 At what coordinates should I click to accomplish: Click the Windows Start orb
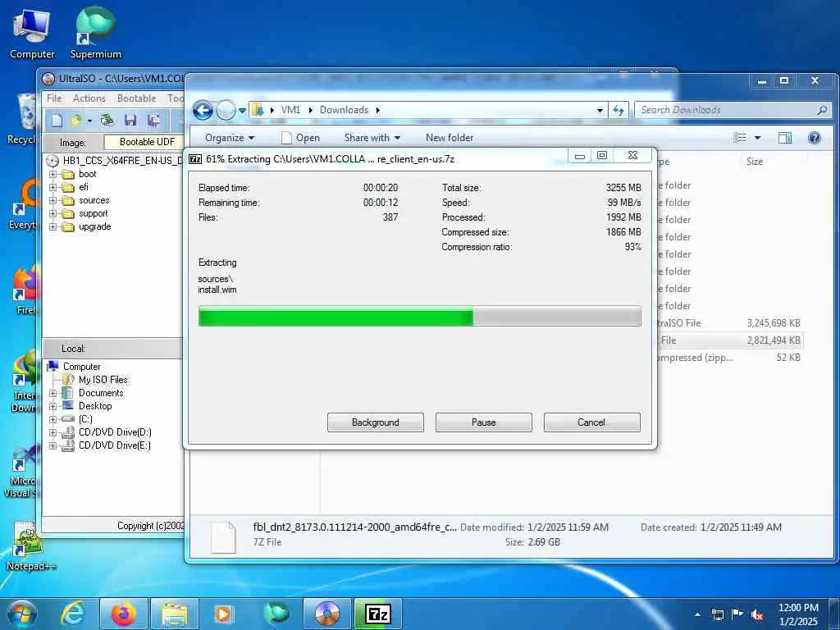[21, 614]
